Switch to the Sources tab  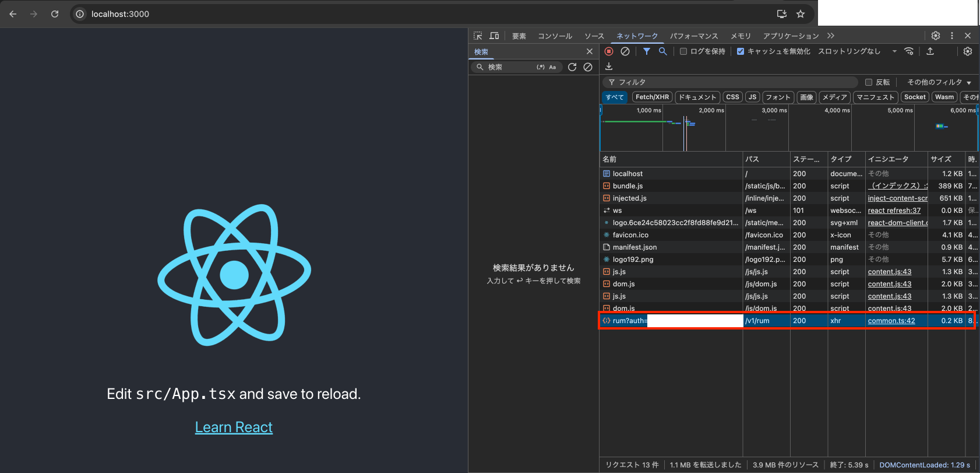594,36
